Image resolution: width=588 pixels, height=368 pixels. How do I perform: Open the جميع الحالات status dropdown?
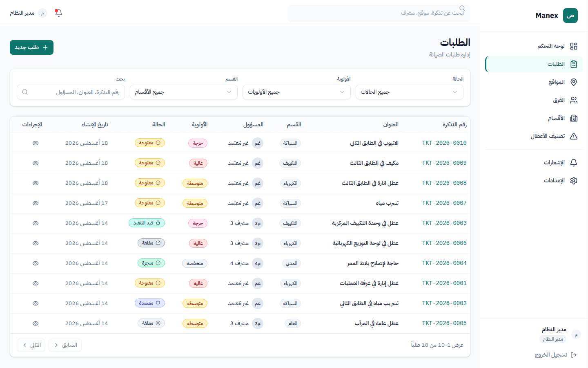(409, 92)
